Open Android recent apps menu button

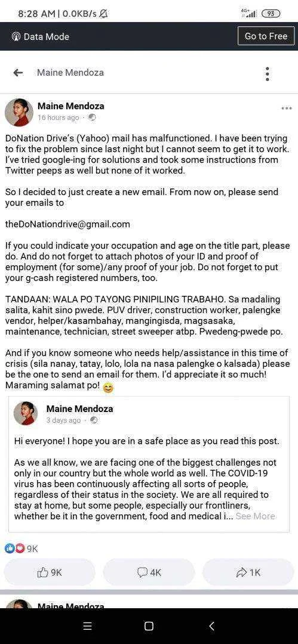tap(87, 626)
